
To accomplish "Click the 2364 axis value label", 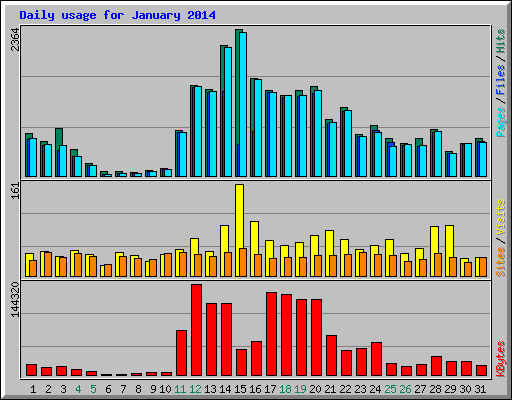I will coord(15,40).
